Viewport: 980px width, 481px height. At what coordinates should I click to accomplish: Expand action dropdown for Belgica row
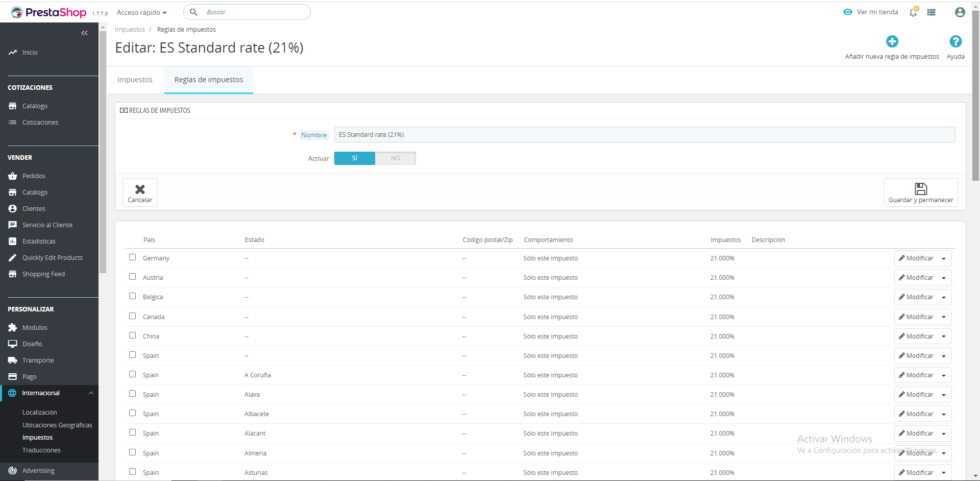944,297
